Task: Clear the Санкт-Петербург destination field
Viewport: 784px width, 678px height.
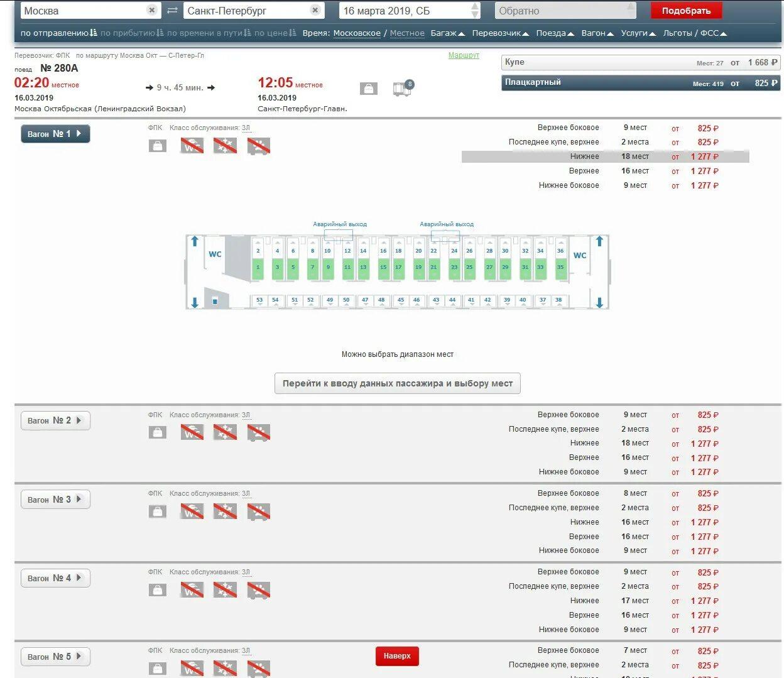Action: 315,11
